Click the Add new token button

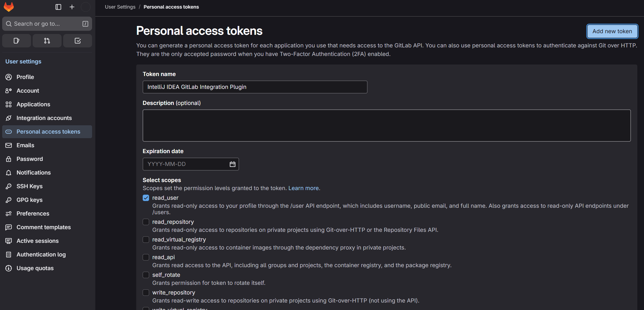click(612, 31)
